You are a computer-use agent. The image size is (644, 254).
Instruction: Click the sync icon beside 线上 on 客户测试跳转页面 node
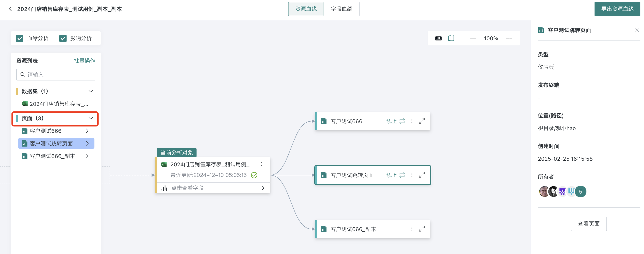[x=402, y=175]
